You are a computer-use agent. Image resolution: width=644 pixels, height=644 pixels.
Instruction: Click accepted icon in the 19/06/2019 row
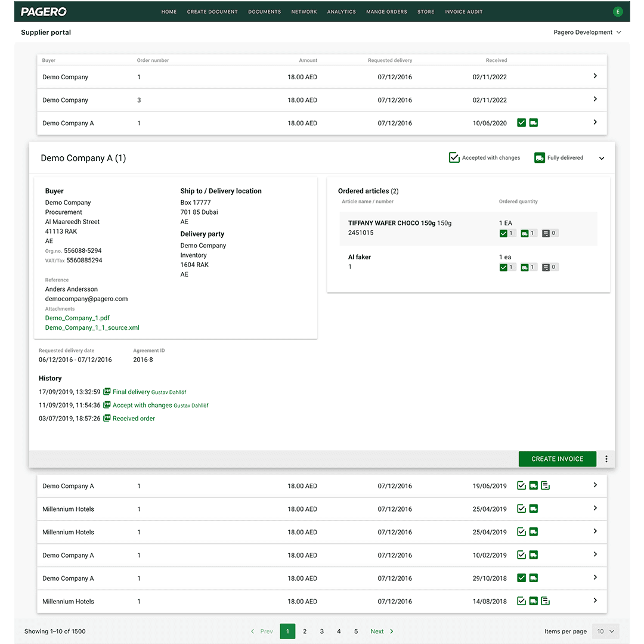(521, 486)
